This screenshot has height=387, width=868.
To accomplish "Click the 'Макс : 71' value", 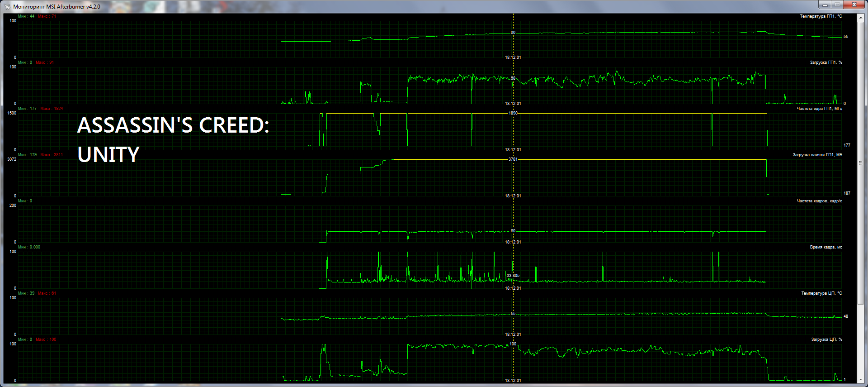I will tap(47, 16).
